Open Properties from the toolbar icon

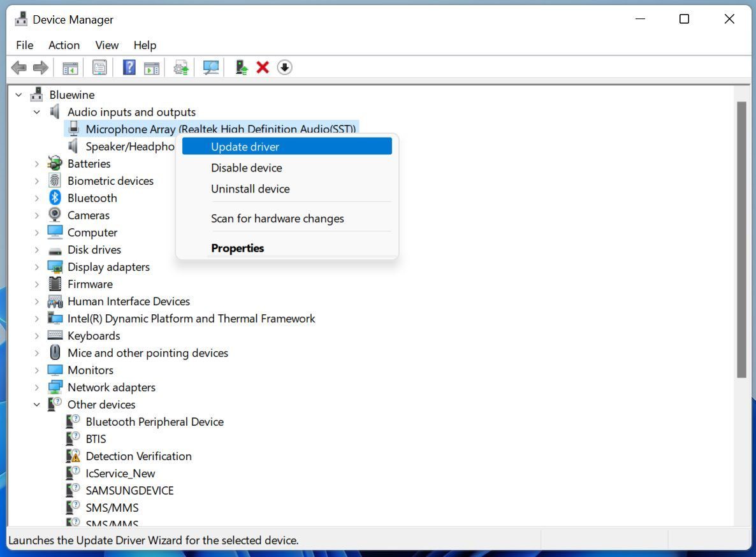point(99,68)
